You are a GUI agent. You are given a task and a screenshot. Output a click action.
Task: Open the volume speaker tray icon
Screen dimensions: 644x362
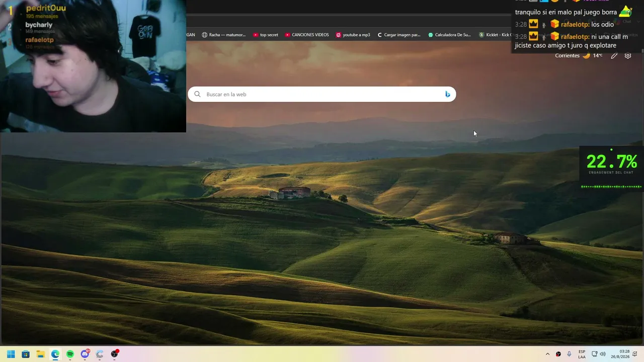point(603,354)
